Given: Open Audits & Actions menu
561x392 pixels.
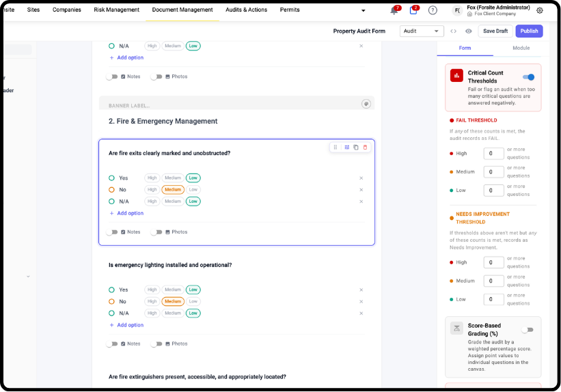Looking at the screenshot, I should [247, 10].
